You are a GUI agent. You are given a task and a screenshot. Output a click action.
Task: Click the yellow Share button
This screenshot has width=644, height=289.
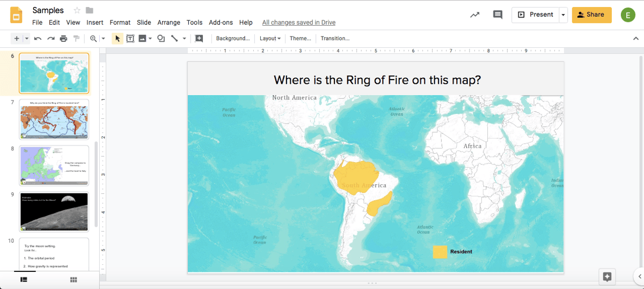(591, 15)
